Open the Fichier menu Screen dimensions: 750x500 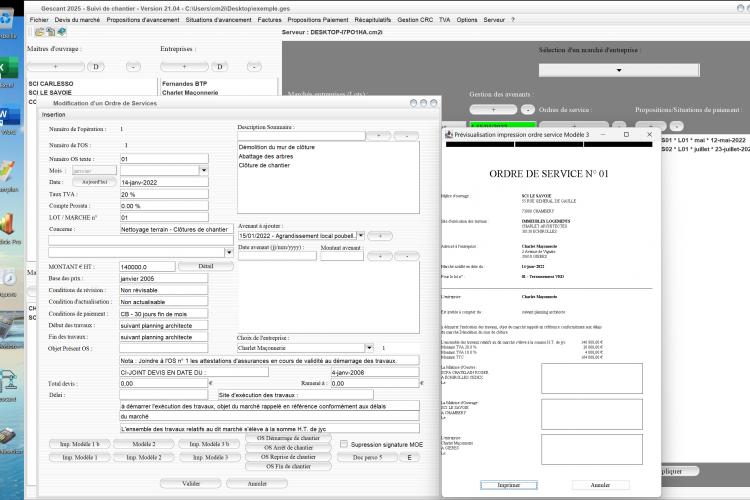click(39, 20)
